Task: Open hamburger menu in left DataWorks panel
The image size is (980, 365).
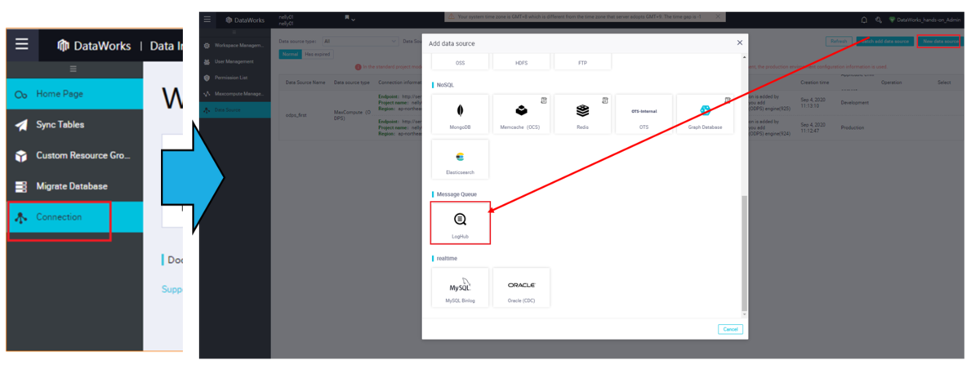Action: 22,45
